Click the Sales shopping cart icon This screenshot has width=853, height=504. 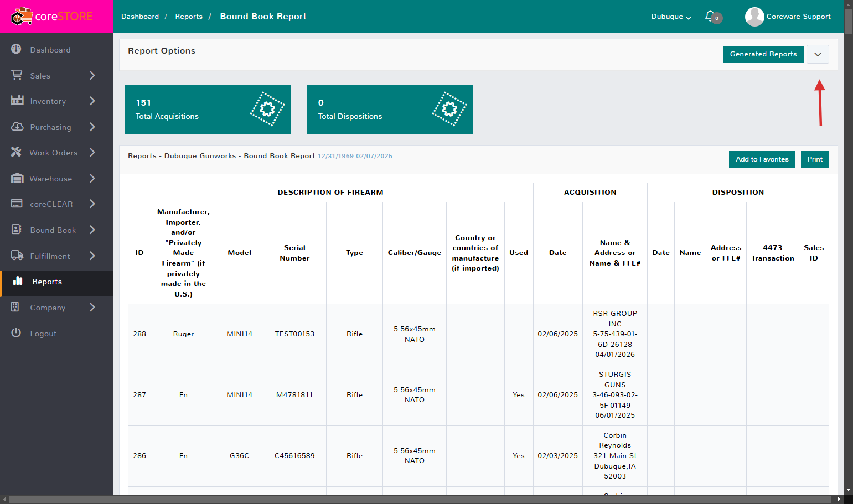click(17, 75)
